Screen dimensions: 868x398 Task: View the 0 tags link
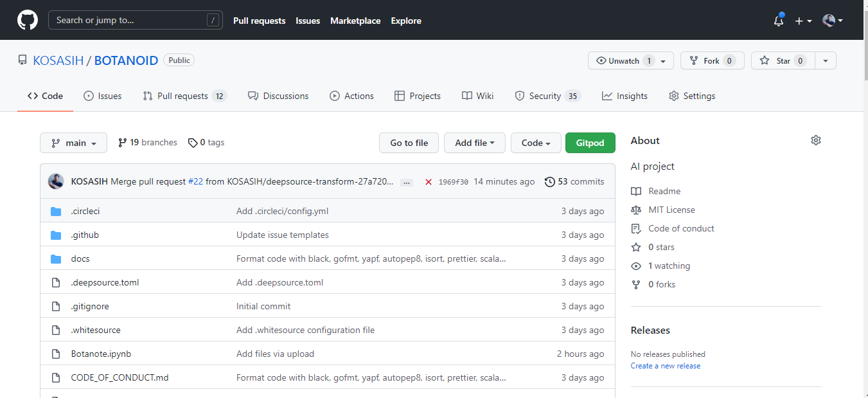[206, 143]
